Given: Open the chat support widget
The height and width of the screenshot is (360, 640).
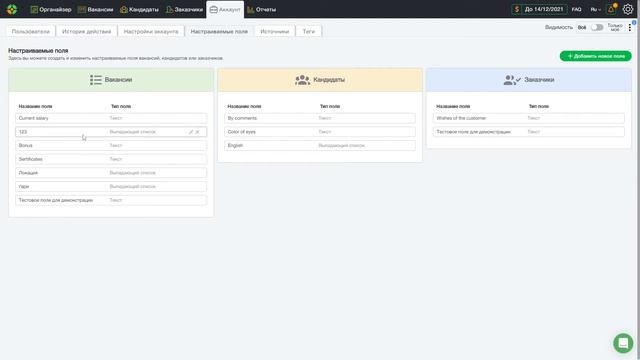Looking at the screenshot, I should [x=623, y=343].
